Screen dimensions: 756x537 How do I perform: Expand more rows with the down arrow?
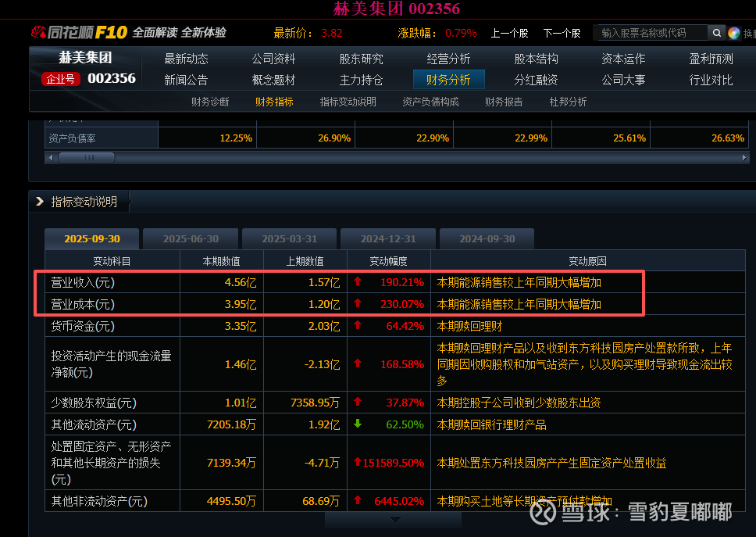point(395,520)
